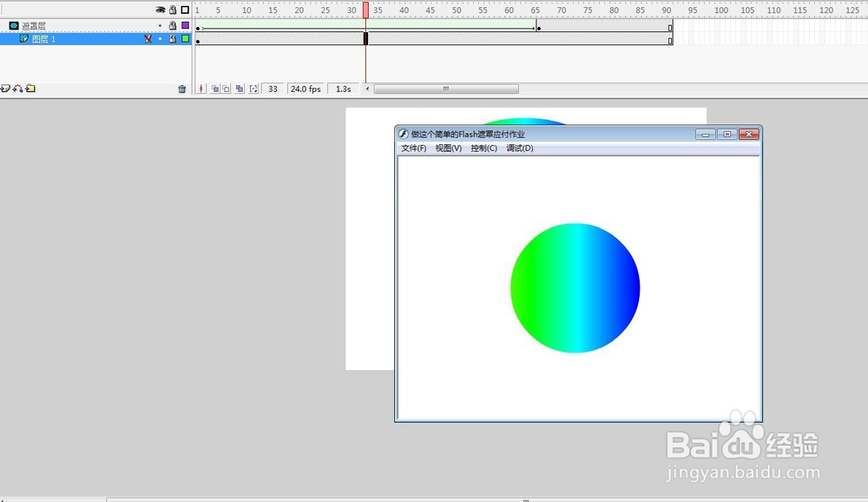
Task: Click the red playhead marker at frame 33
Action: [x=366, y=10]
